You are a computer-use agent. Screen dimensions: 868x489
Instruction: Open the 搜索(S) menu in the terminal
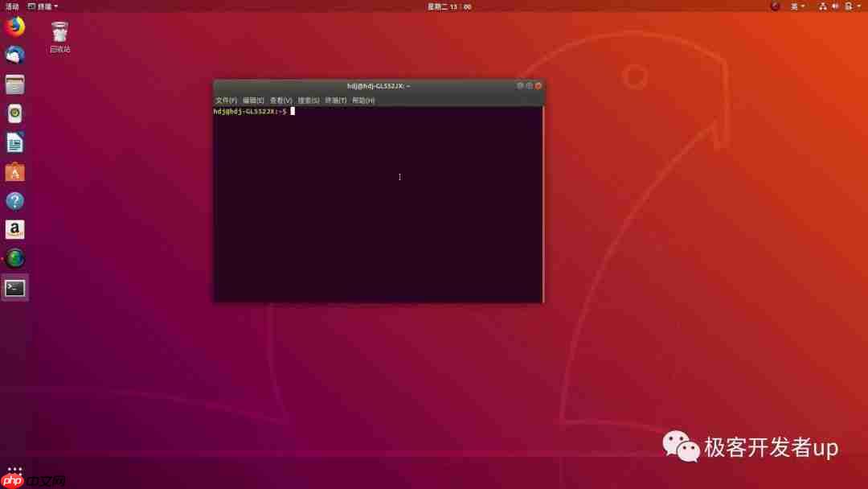[x=308, y=100]
